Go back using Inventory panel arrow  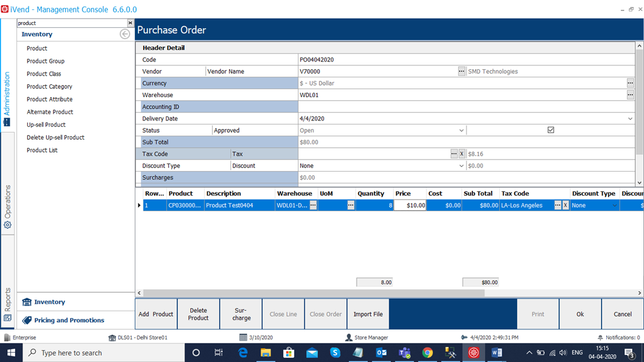click(x=125, y=34)
